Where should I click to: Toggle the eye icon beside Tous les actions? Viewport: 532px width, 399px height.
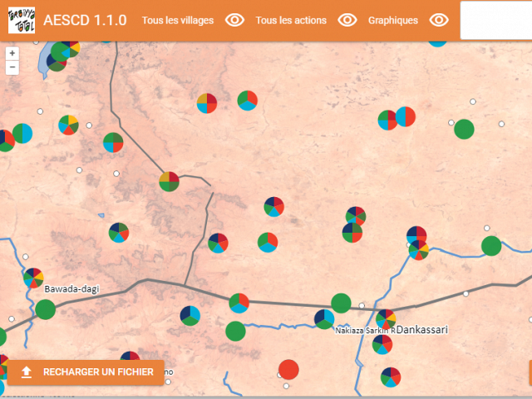pyautogui.click(x=347, y=20)
